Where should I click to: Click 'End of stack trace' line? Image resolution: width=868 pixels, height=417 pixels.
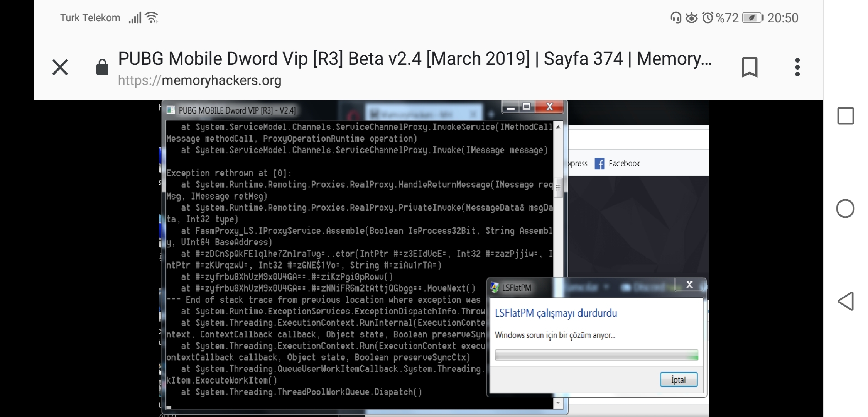[324, 300]
